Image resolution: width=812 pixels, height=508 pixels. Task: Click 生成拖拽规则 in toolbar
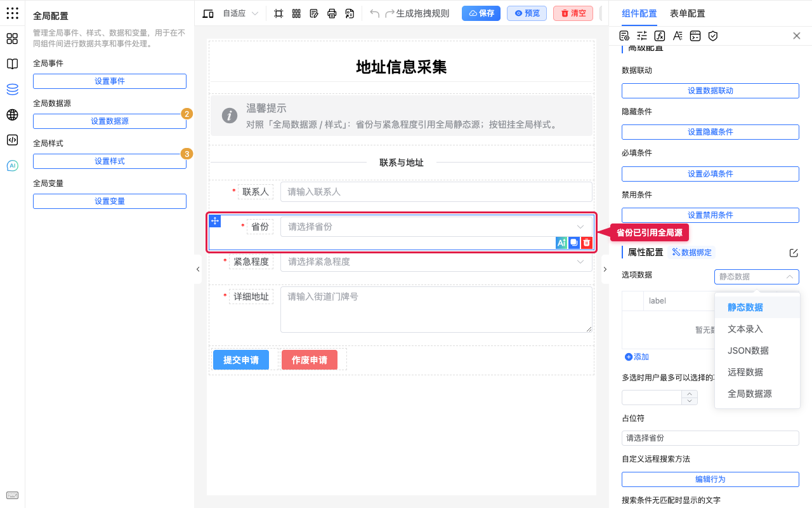422,13
